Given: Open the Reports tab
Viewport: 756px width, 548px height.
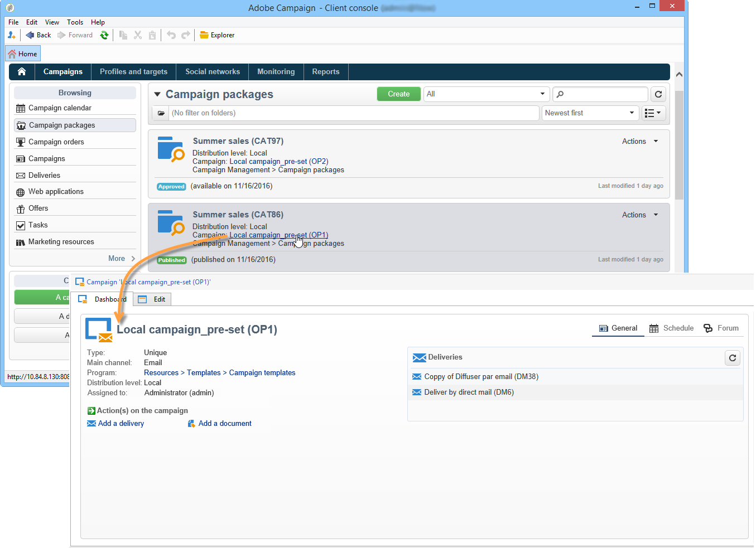Looking at the screenshot, I should [326, 72].
